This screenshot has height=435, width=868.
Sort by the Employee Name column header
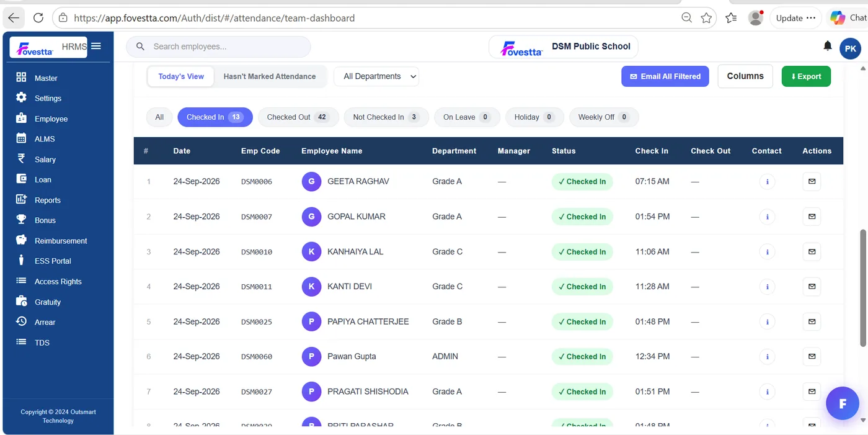tap(332, 151)
